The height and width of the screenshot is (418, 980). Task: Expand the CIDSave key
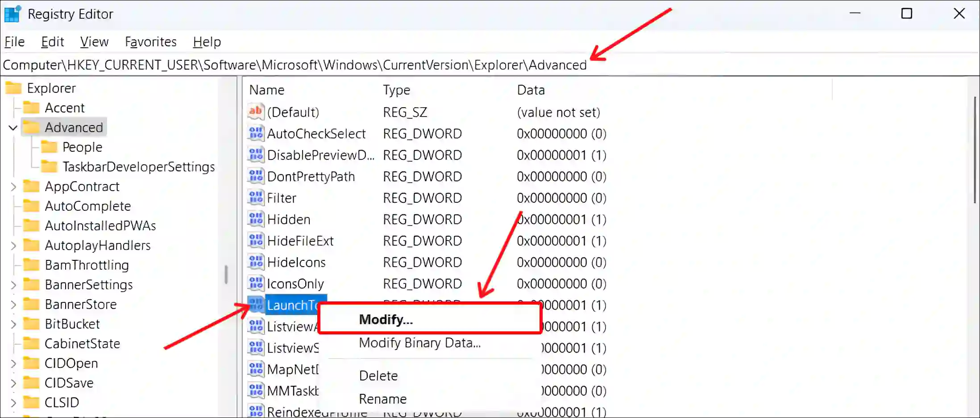point(13,383)
